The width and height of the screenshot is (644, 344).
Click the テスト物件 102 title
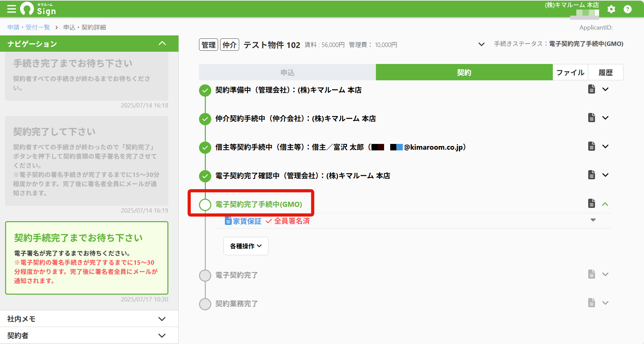272,45
